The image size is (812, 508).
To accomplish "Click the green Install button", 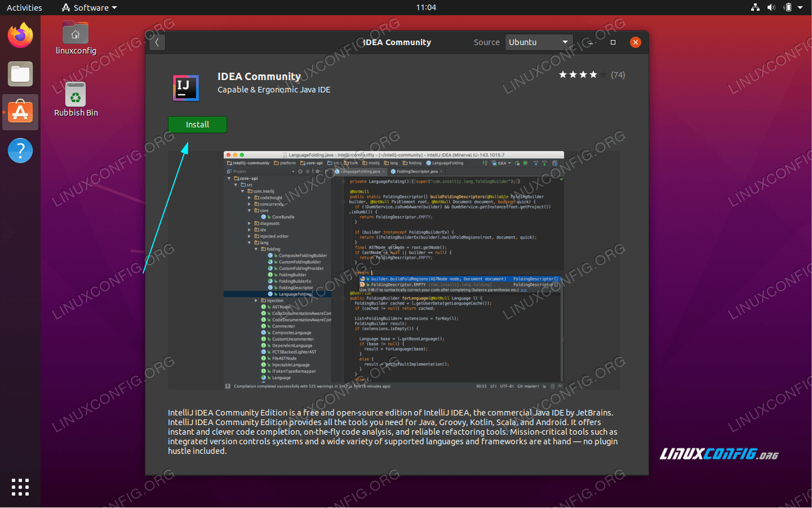I will click(197, 125).
